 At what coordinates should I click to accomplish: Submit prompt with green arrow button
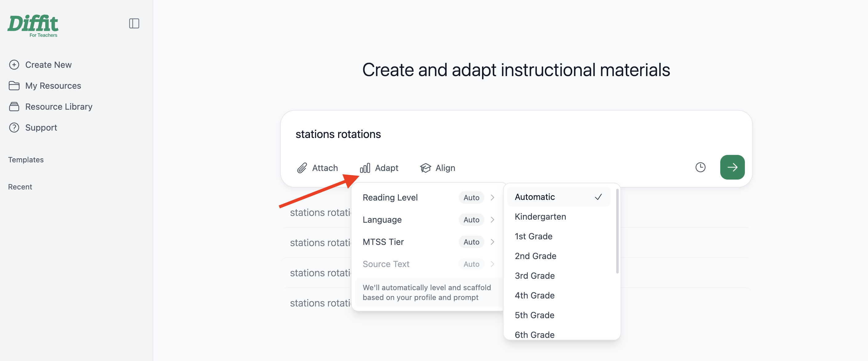click(732, 167)
